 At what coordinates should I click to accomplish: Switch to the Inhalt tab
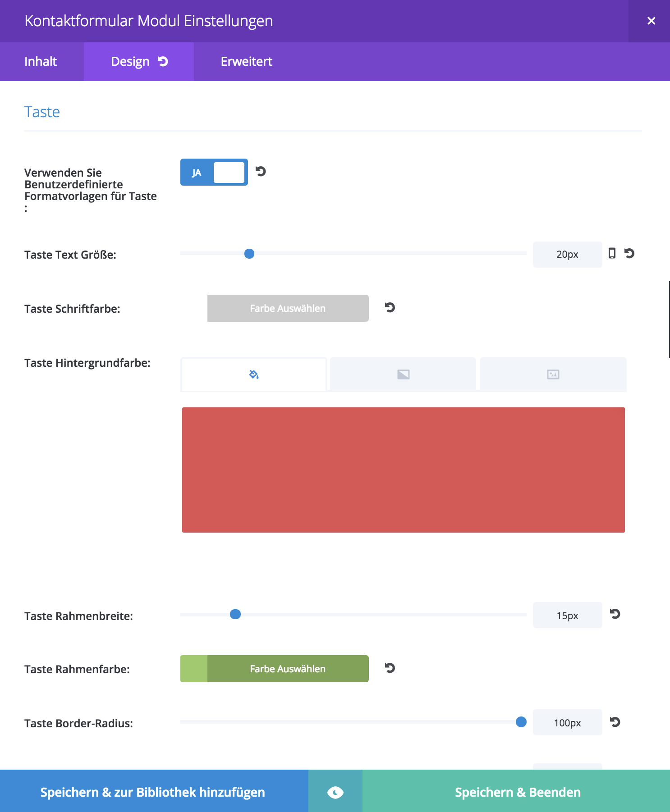[41, 62]
